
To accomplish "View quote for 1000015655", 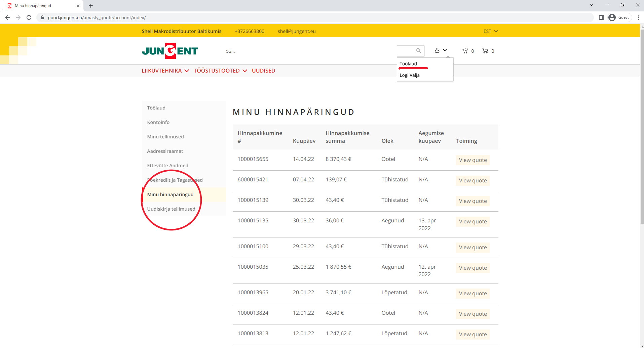I will (472, 160).
